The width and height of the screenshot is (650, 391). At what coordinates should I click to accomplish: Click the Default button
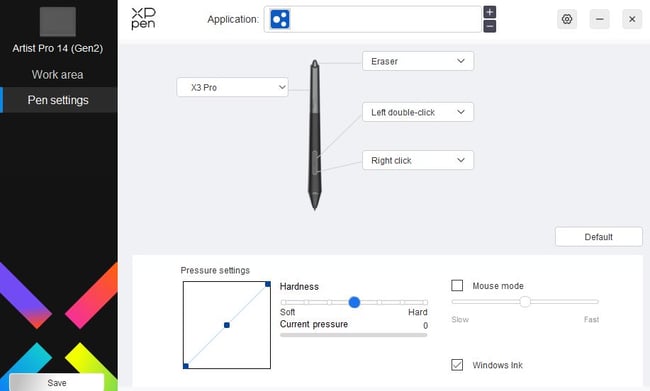tap(599, 237)
